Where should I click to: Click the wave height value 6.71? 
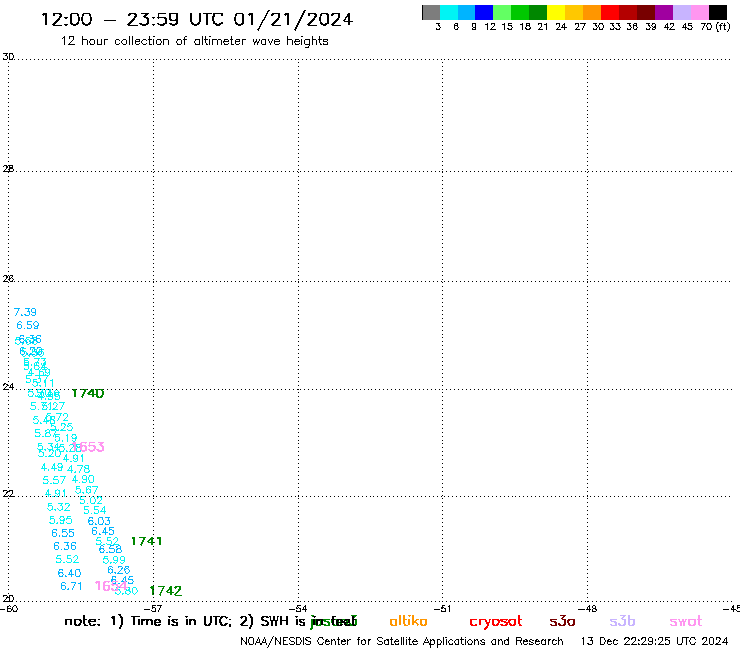(x=71, y=586)
